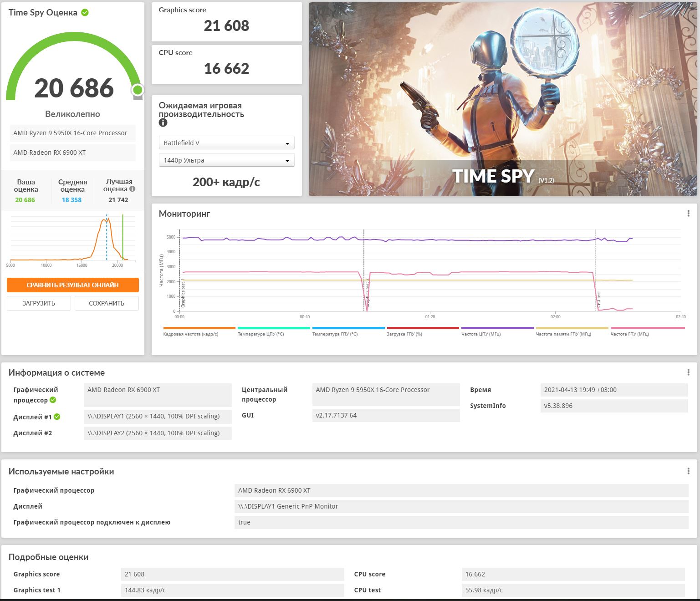Viewport: 700px width, 601px height.
Task: Toggle the Частота ЦПУ (МГц) legend series
Action: (x=497, y=331)
